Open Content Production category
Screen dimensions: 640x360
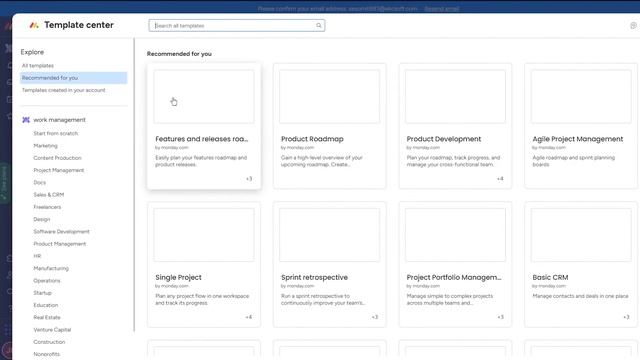click(x=58, y=158)
